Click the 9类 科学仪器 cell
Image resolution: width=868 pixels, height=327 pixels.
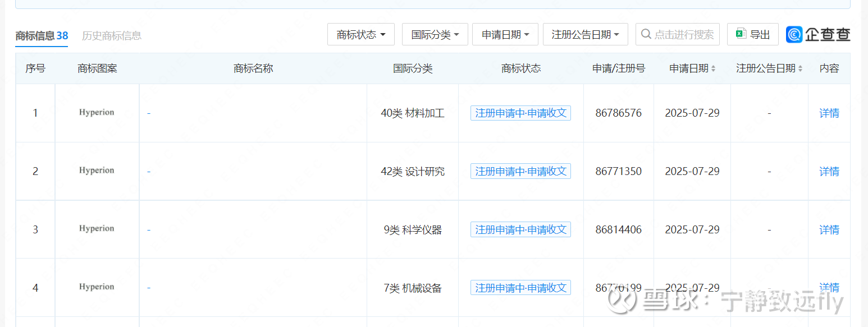click(413, 229)
